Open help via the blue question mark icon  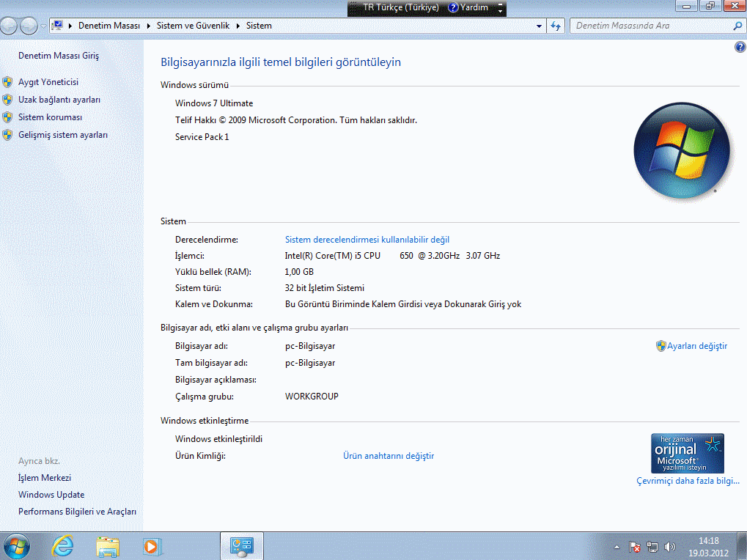point(740,47)
